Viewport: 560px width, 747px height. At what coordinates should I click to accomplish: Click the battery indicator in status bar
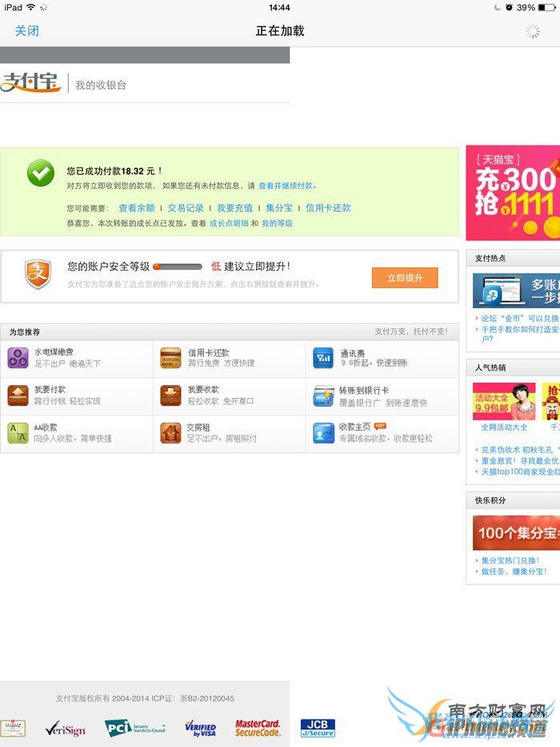point(546,8)
